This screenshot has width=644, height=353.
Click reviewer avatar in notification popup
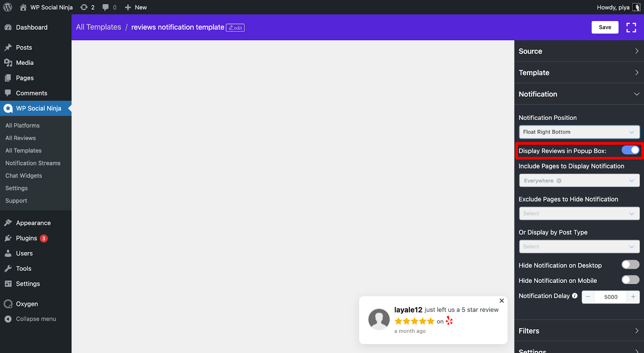(x=379, y=320)
